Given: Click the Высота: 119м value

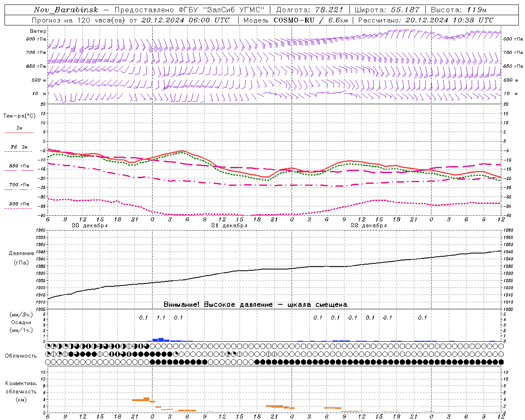Looking at the screenshot, I should pyautogui.click(x=459, y=10).
